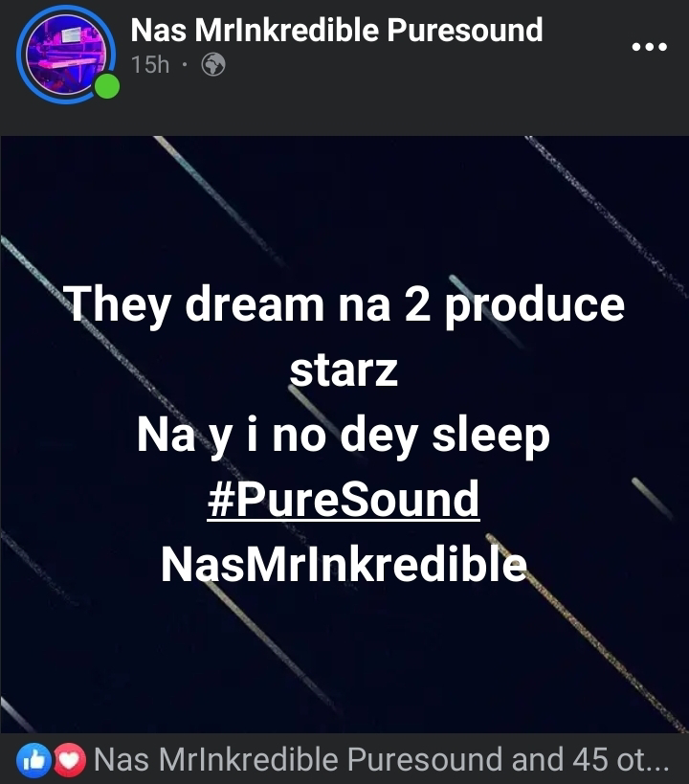Image resolution: width=689 pixels, height=784 pixels.
Task: Open Nas MrInkredible Puresound author name link
Action: pyautogui.click(x=337, y=30)
